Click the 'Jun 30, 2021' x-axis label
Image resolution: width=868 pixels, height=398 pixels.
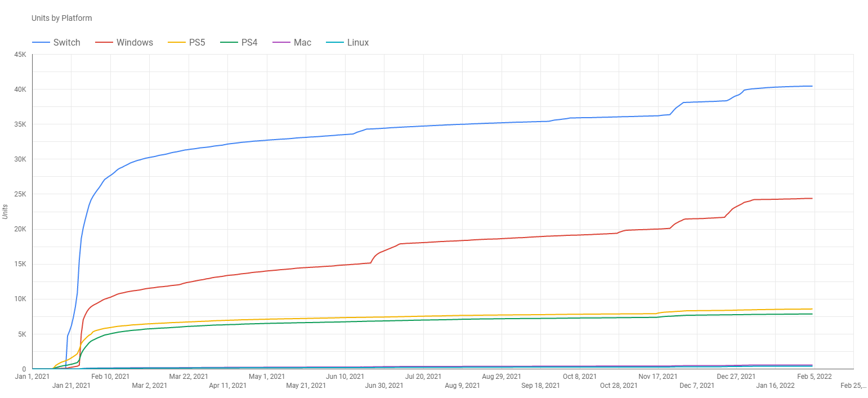384,386
